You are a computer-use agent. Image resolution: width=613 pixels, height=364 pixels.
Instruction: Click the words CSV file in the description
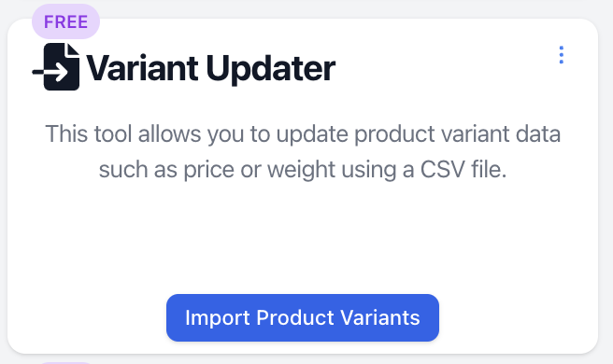pos(463,170)
